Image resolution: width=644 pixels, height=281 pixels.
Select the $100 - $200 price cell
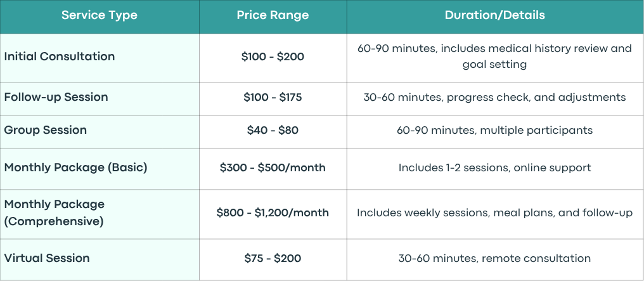[x=273, y=58]
